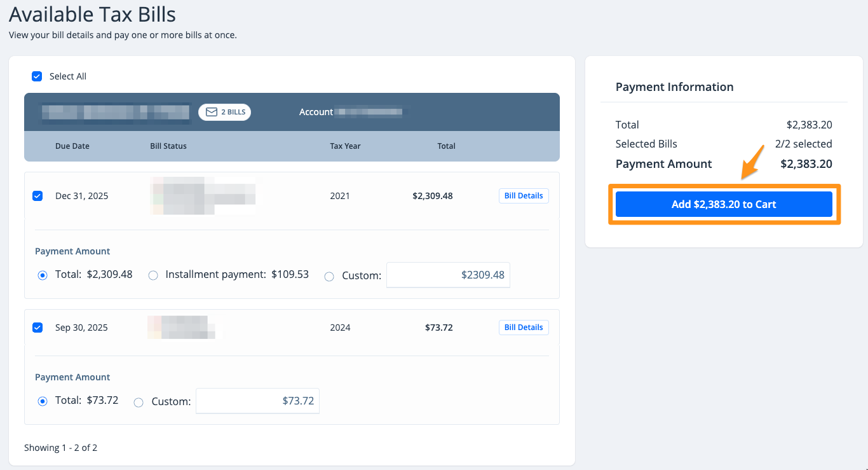The width and height of the screenshot is (868, 470).
Task: Open Bill Details for the 2021 bill
Action: pyautogui.click(x=523, y=196)
